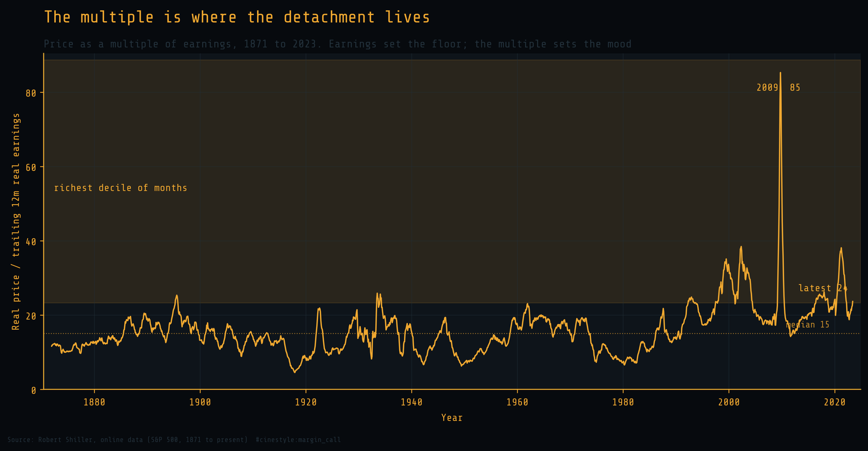The height and width of the screenshot is (451, 868).
Task: Click the 'latest 24' annotation
Action: pos(823,288)
